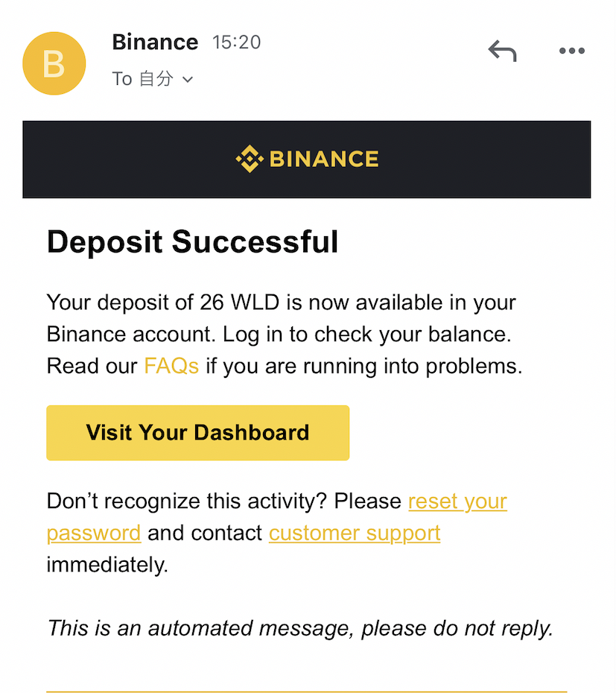Tap the reply arrow icon

[503, 51]
